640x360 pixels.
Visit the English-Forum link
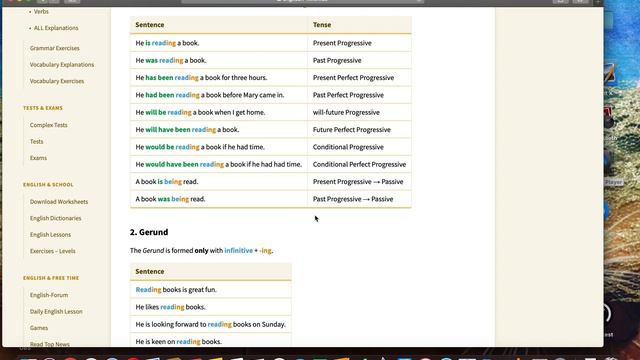point(49,295)
